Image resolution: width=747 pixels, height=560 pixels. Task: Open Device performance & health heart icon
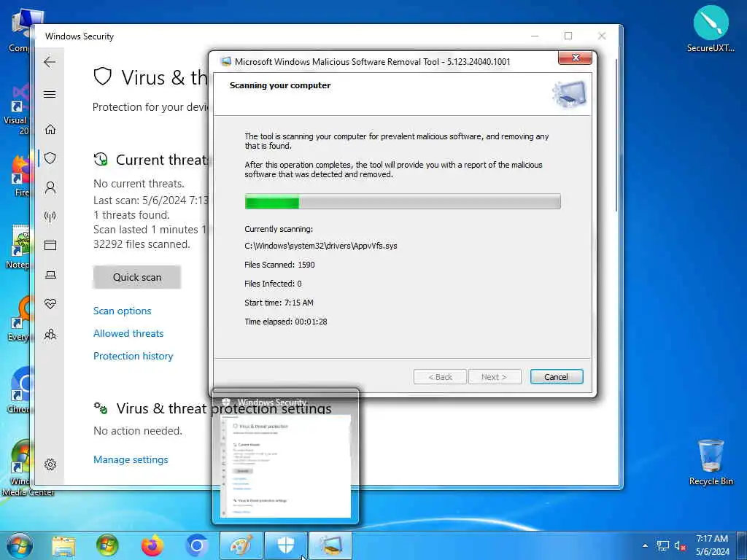click(50, 304)
